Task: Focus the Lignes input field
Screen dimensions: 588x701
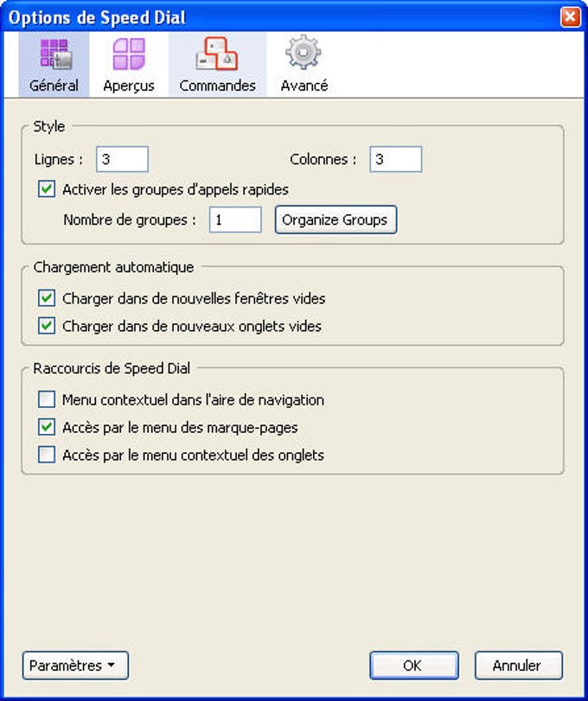Action: tap(122, 159)
